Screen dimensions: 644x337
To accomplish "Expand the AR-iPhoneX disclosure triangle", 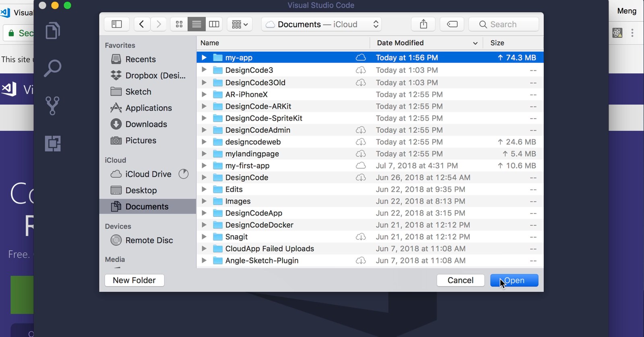I will (x=204, y=94).
